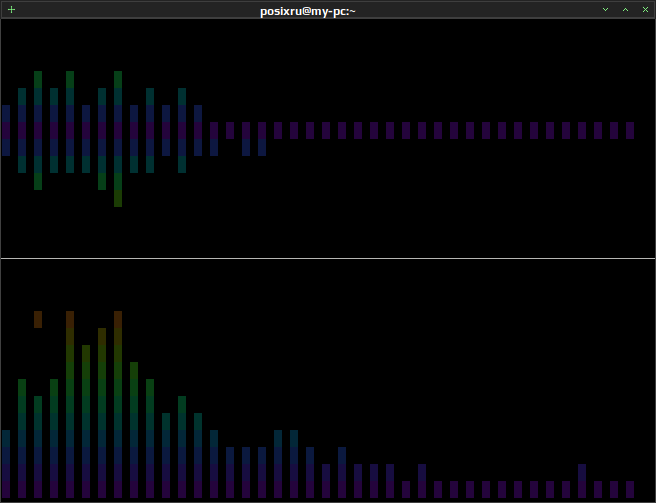This screenshot has width=656, height=503.
Task: Select the rightmost bar in the lower spectrum
Action: [630, 490]
